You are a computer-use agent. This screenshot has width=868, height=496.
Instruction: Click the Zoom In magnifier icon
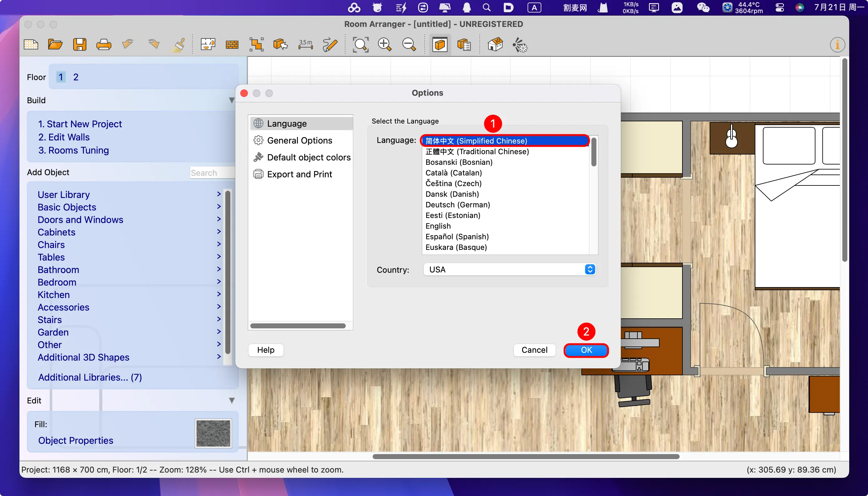pyautogui.click(x=385, y=45)
